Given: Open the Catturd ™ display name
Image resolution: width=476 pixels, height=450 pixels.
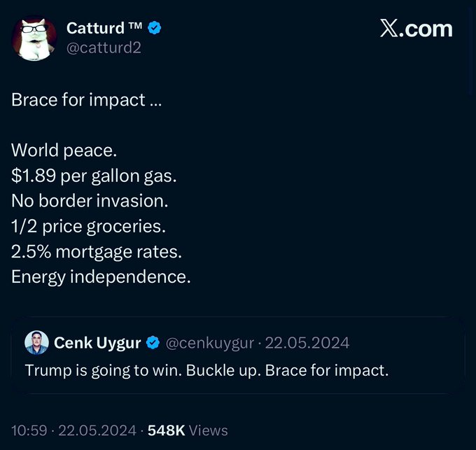Looking at the screenshot, I should 105,28.
